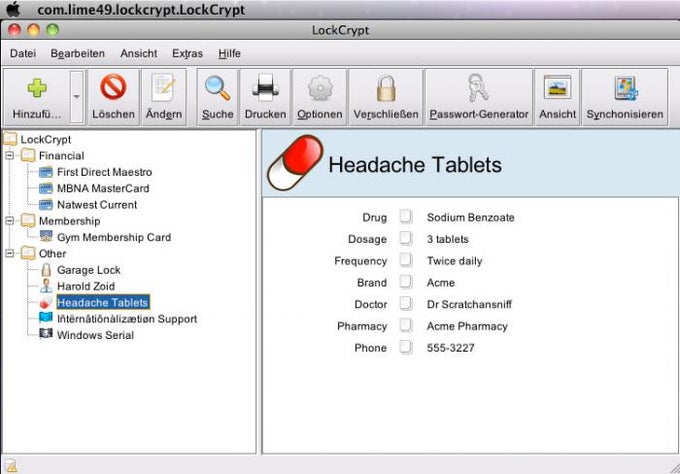Click the Synchonisieren toolbar icon
This screenshot has width=680, height=474.
point(625,88)
